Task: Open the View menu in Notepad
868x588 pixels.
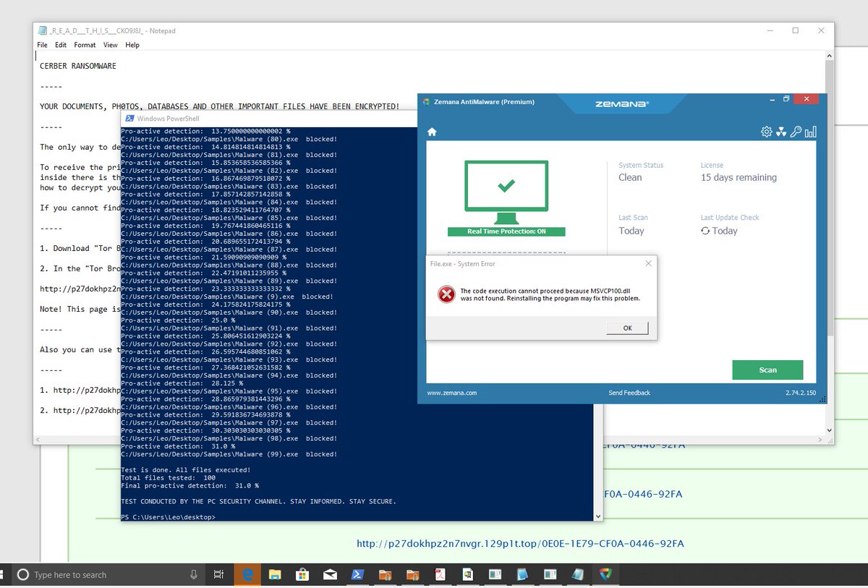Action: pos(110,45)
